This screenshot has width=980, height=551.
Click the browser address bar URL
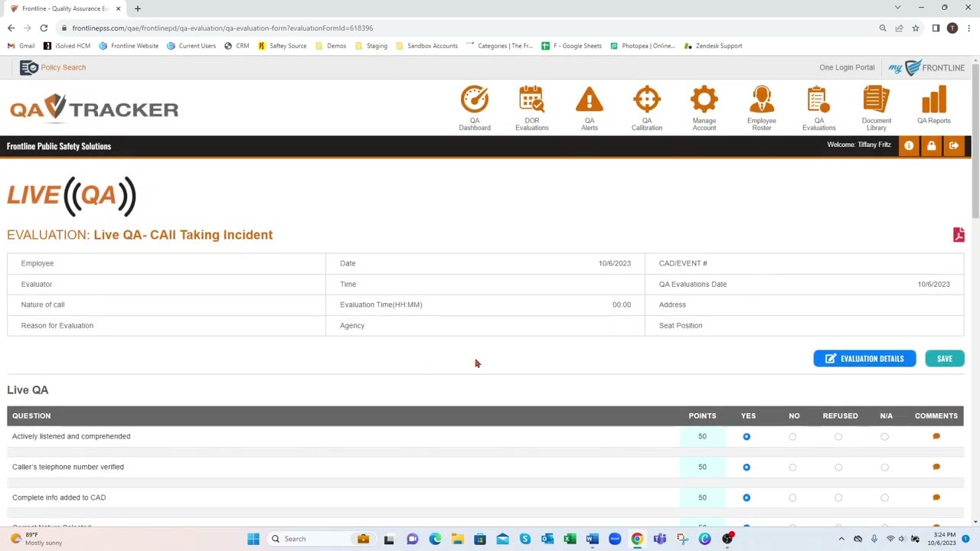223,28
